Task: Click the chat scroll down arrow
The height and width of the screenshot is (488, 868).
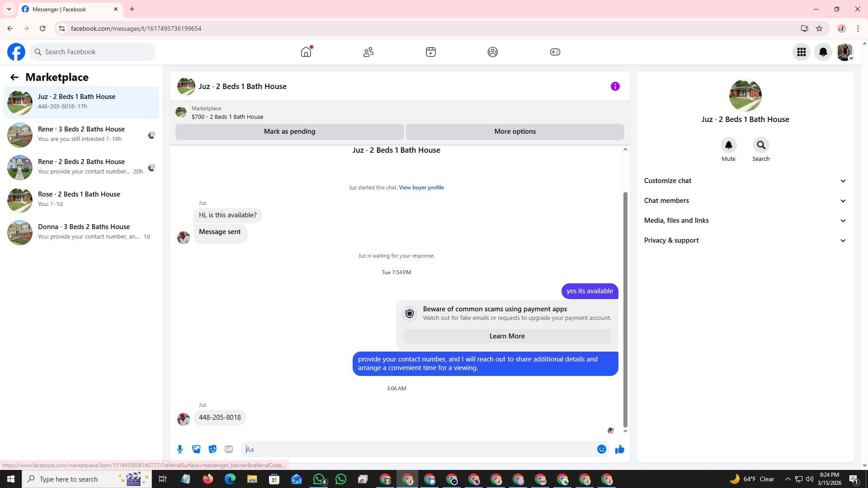Action: (x=625, y=432)
